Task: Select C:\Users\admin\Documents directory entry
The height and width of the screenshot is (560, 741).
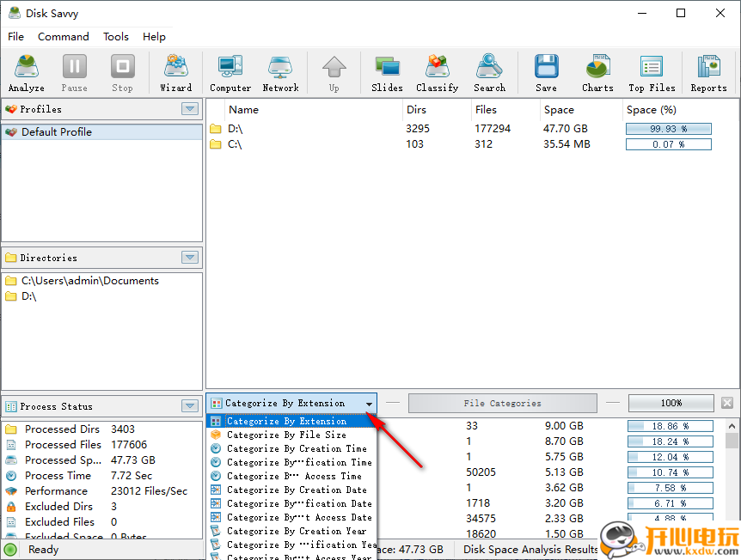Action: pos(89,281)
